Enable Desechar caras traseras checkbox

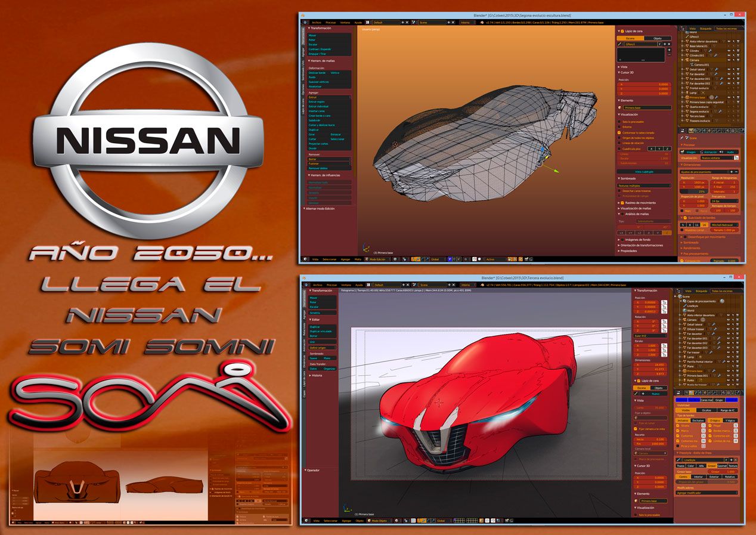(x=620, y=190)
